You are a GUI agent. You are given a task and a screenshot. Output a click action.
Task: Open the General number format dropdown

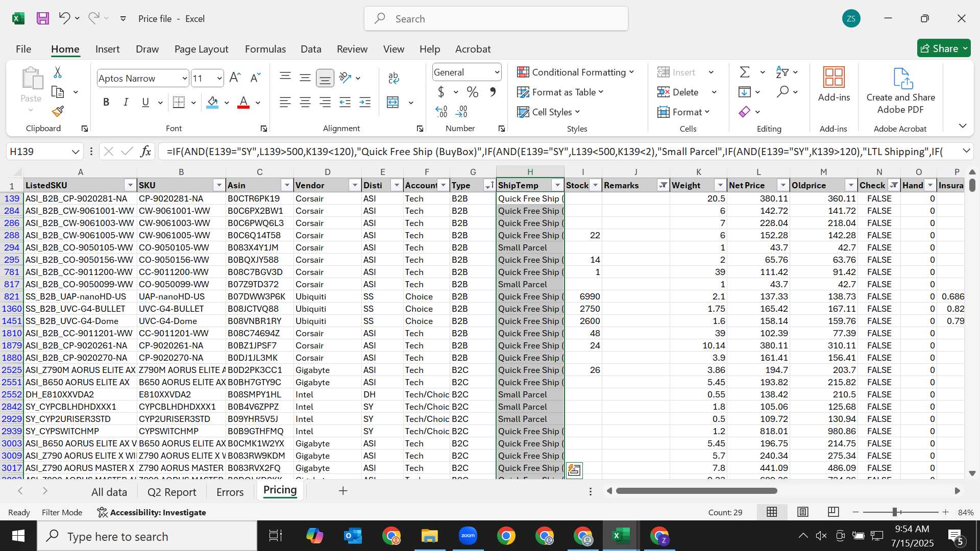pos(497,72)
